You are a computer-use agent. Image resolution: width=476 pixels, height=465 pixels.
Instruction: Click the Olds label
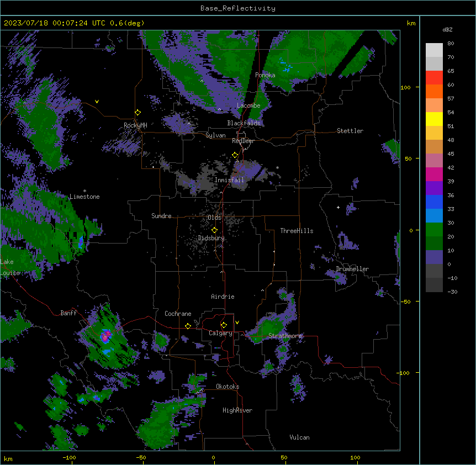click(x=214, y=218)
